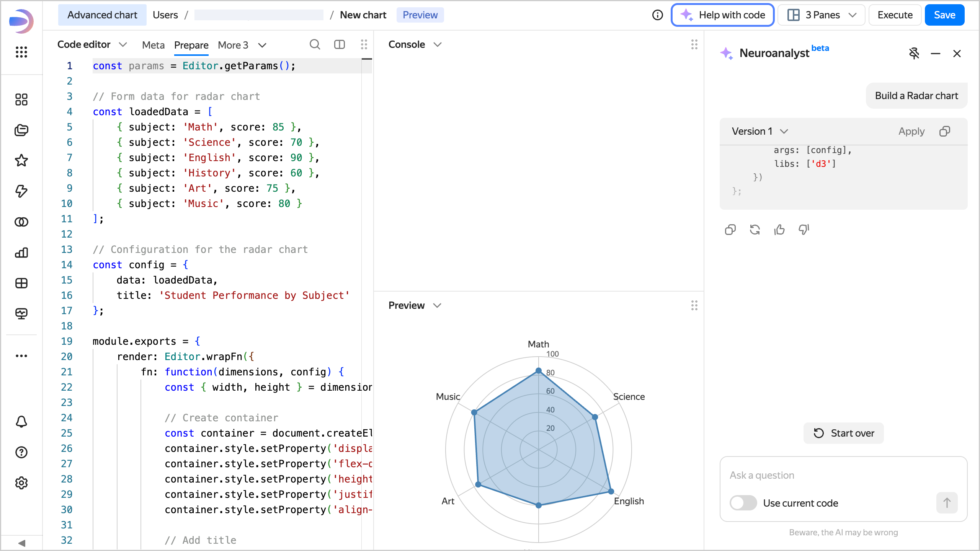Open the Console pane selector

[415, 45]
